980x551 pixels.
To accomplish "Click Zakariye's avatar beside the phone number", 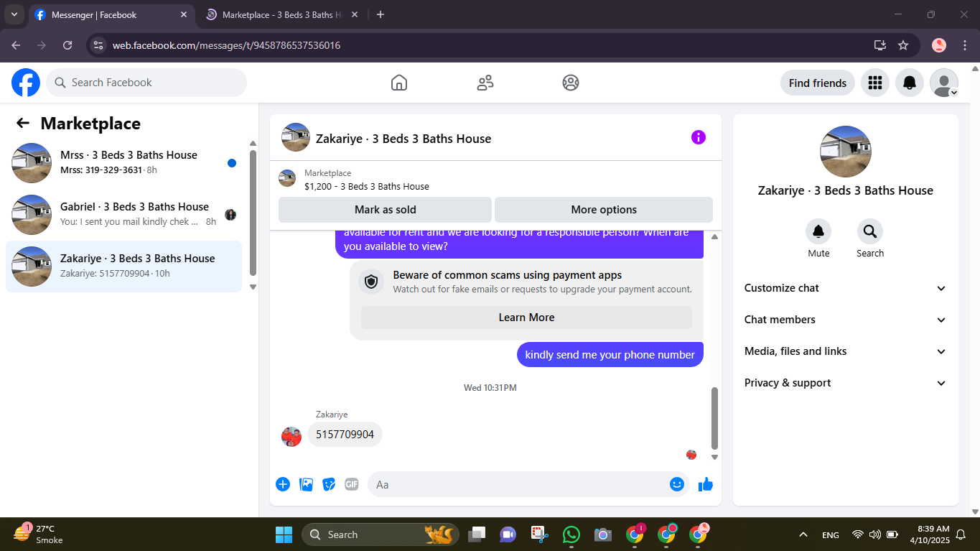I will pos(291,437).
